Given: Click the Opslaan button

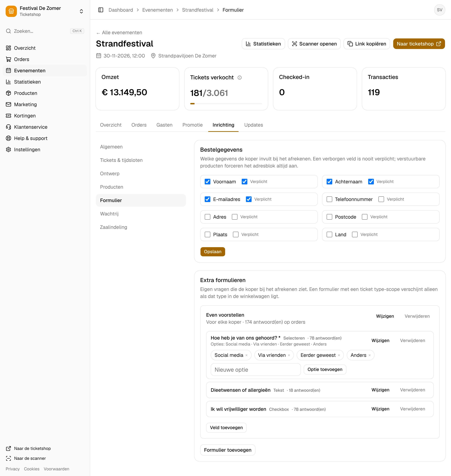Looking at the screenshot, I should click(x=213, y=252).
